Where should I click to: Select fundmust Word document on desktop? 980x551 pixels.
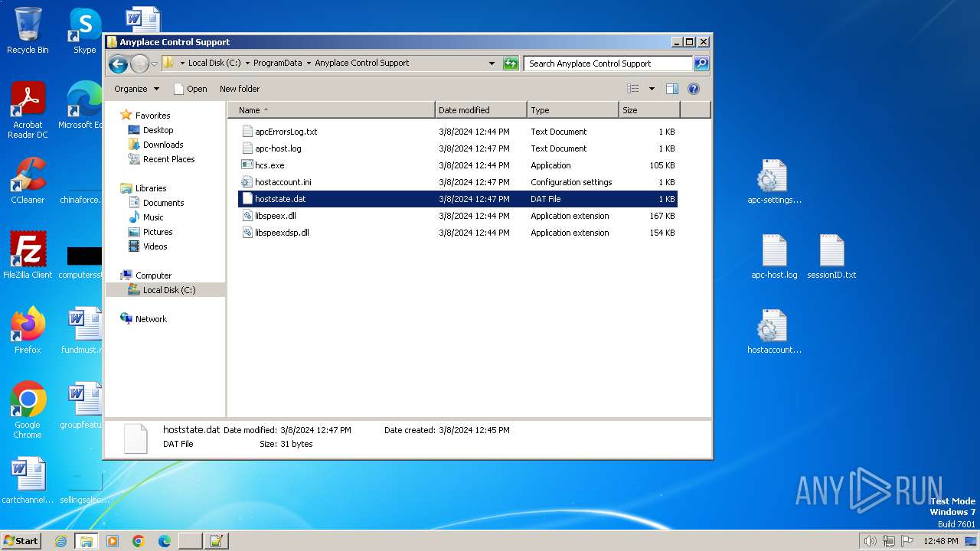83,330
